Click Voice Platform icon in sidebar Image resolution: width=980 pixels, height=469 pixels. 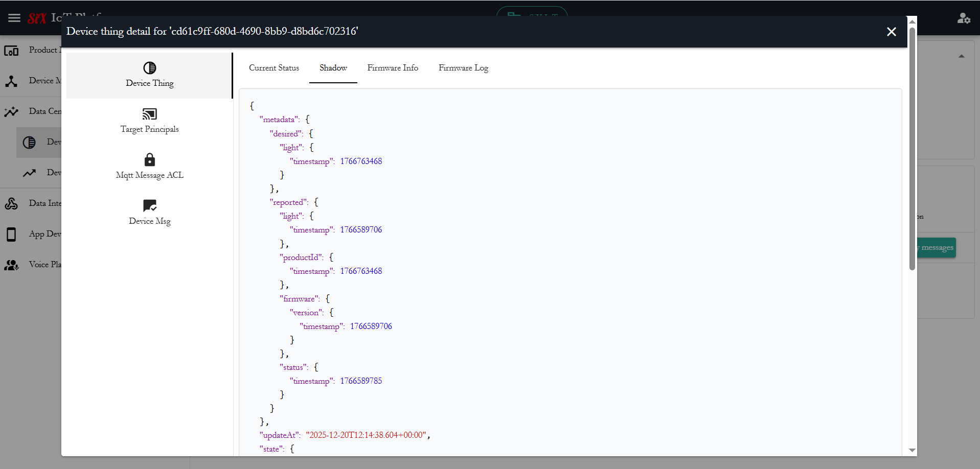tap(11, 265)
